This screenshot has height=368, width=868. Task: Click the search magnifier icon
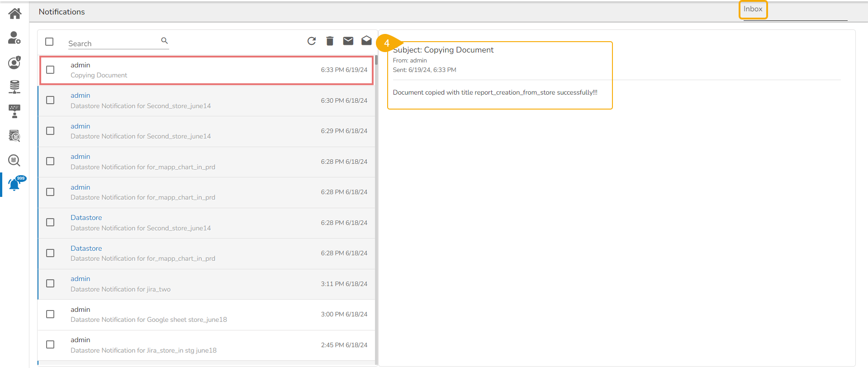(165, 41)
